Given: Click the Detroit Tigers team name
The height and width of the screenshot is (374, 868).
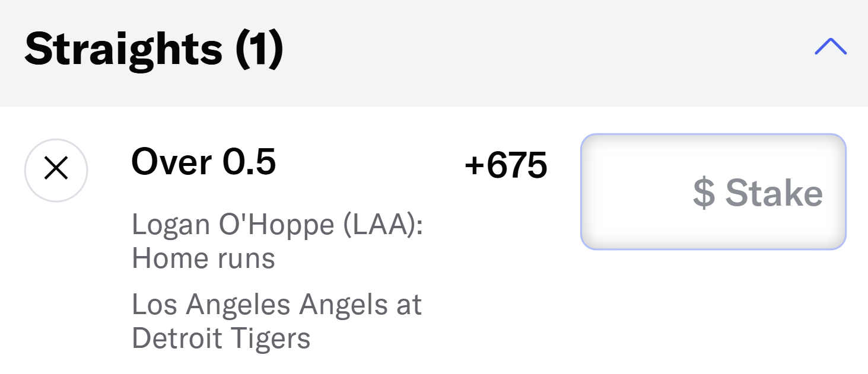Looking at the screenshot, I should click(221, 338).
